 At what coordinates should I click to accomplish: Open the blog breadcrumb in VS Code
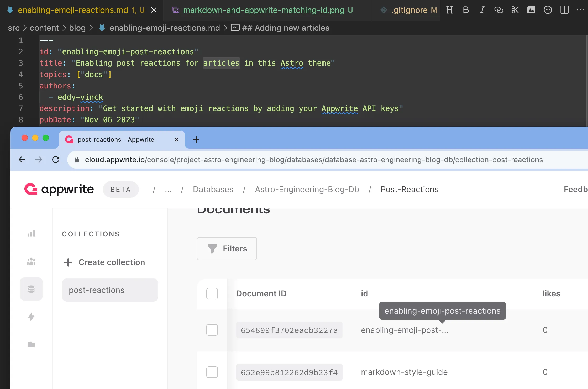[77, 28]
